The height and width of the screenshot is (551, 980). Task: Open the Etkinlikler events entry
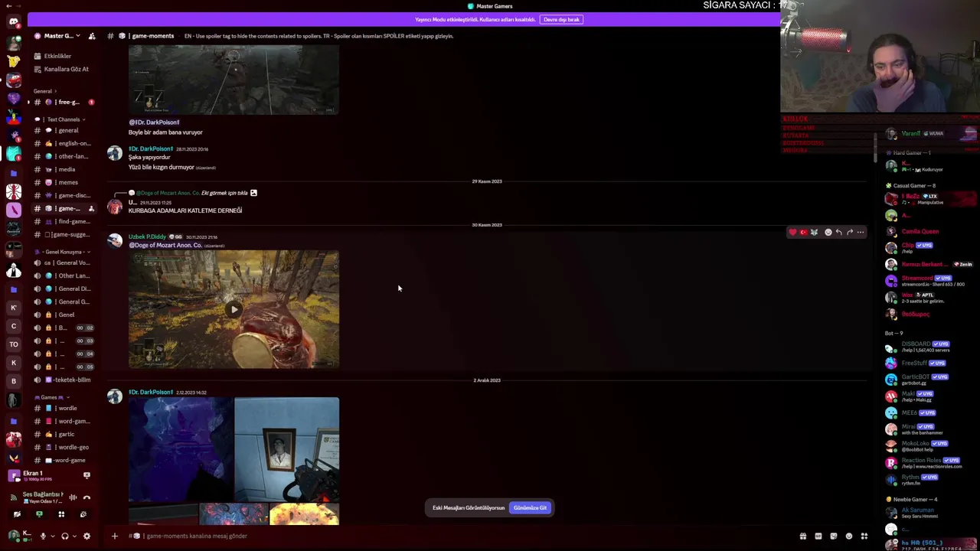57,56
